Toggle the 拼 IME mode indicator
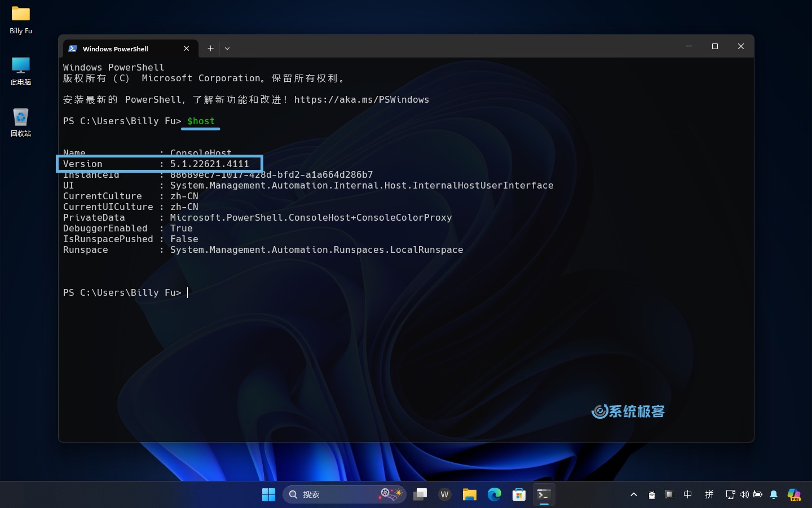Image resolution: width=812 pixels, height=508 pixels. 709,495
